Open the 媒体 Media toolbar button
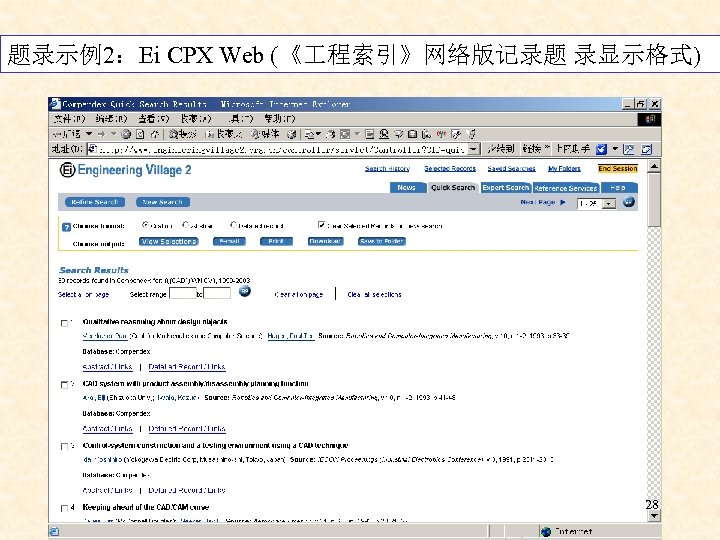This screenshot has width=720, height=540. click(265, 134)
